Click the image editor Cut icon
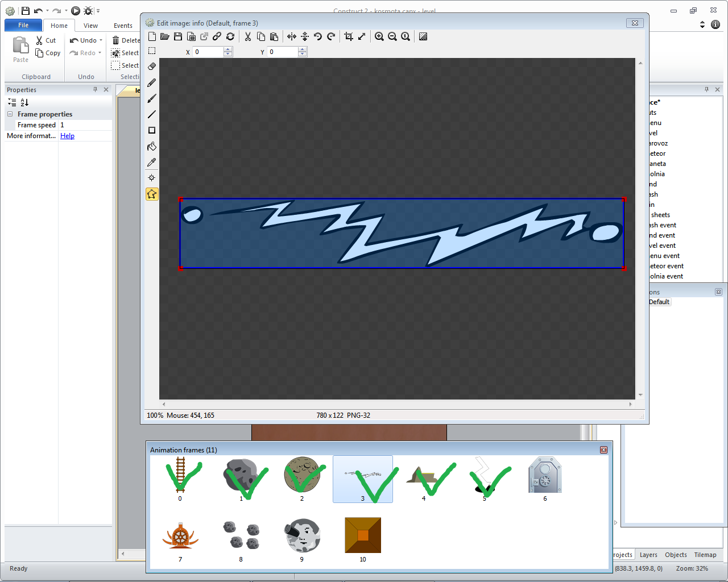 click(248, 36)
